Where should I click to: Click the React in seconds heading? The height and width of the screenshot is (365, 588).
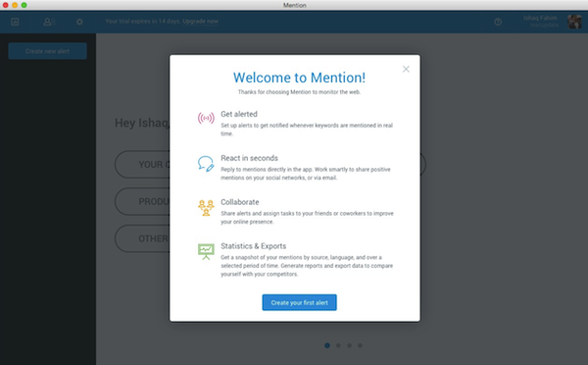point(249,158)
